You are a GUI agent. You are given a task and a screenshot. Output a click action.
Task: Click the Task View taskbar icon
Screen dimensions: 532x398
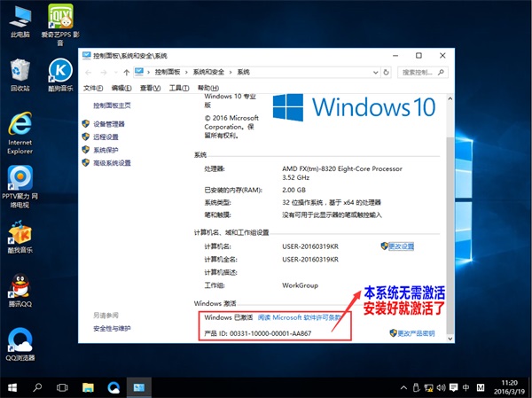pos(63,388)
